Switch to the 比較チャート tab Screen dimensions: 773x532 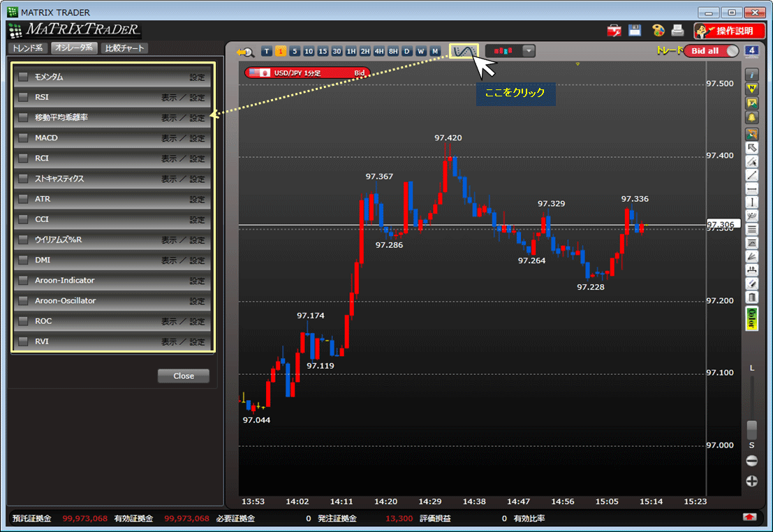click(x=124, y=48)
